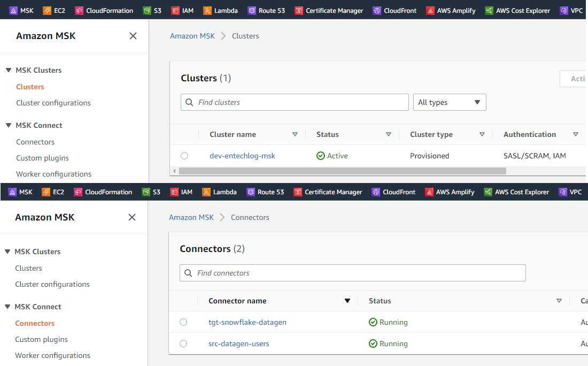Image resolution: width=588 pixels, height=366 pixels.
Task: Open CloudFront shortcut icon above Connectors page
Action: [x=375, y=192]
